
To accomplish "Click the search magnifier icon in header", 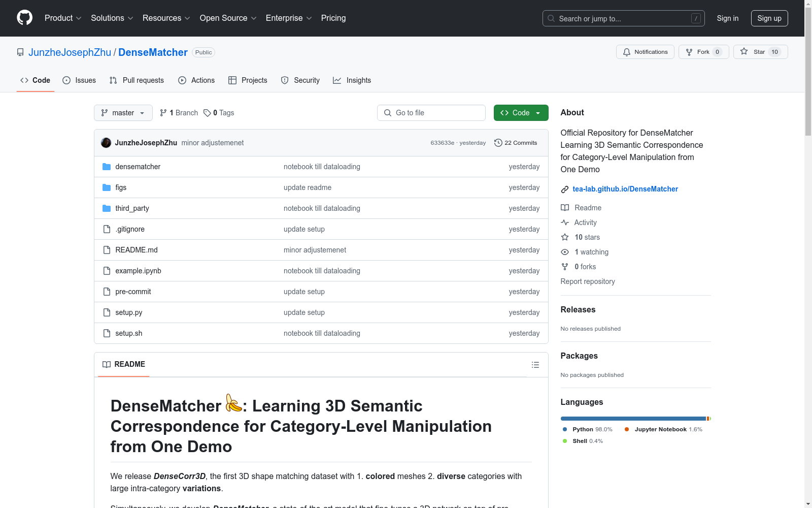I will 551,18.
